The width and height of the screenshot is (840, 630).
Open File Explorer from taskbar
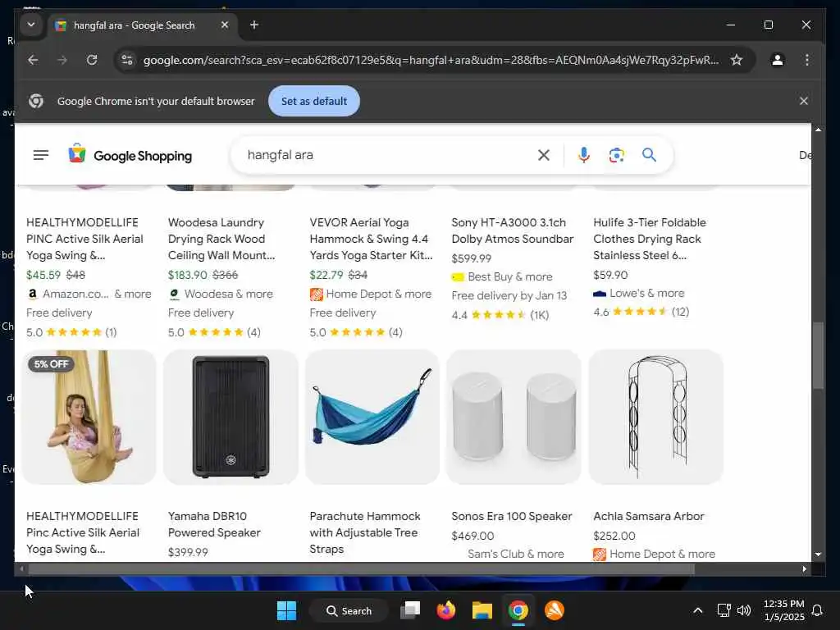pyautogui.click(x=482, y=610)
